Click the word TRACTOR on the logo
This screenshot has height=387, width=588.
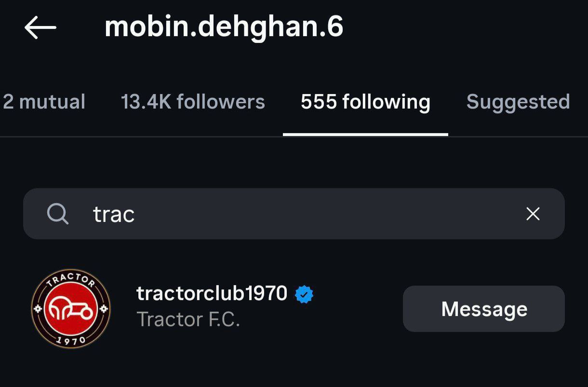(71, 280)
